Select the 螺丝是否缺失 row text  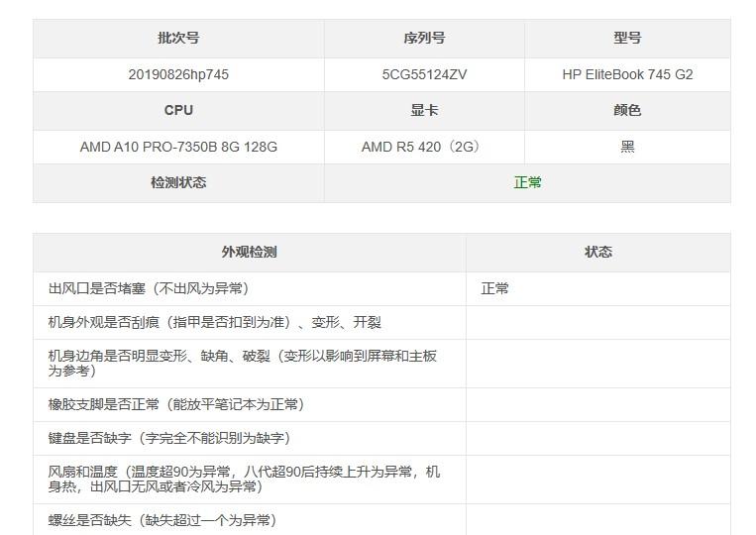[x=162, y=520]
